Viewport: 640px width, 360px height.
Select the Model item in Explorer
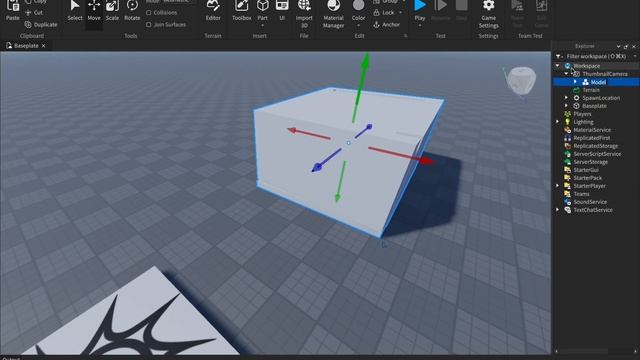[598, 82]
